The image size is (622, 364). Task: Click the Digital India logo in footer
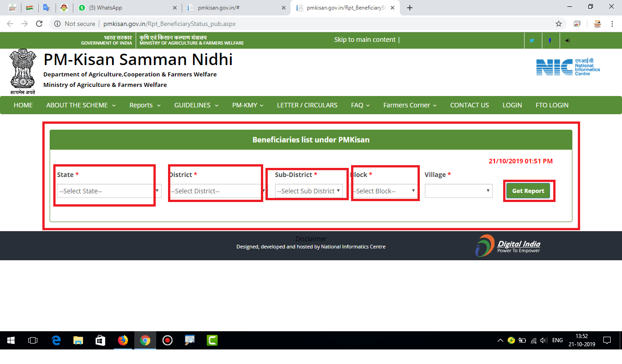tap(508, 246)
